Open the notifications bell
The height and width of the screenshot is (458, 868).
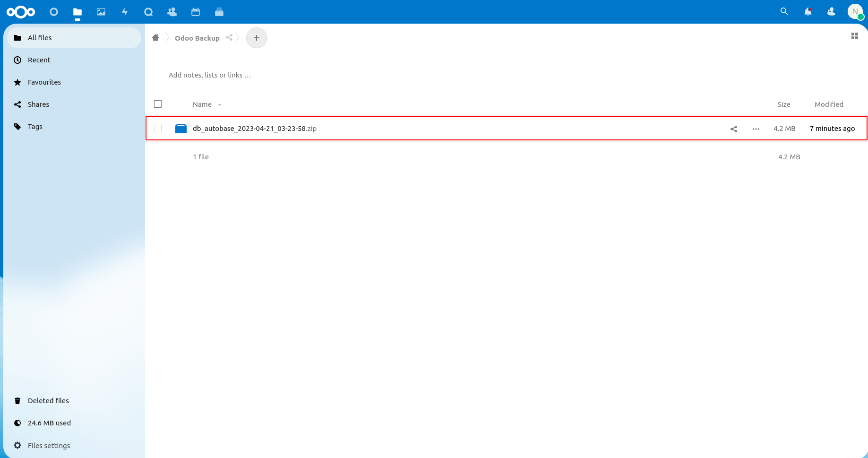(808, 11)
